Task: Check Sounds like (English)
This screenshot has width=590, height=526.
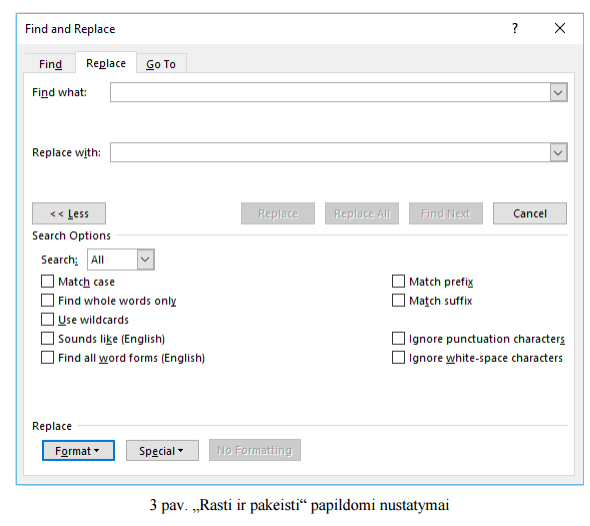Action: [47, 339]
